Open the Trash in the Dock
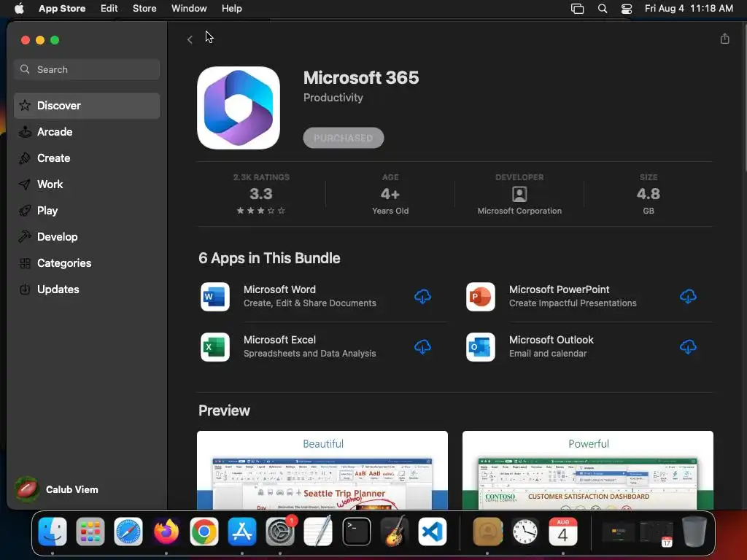The width and height of the screenshot is (747, 560). (x=694, y=532)
